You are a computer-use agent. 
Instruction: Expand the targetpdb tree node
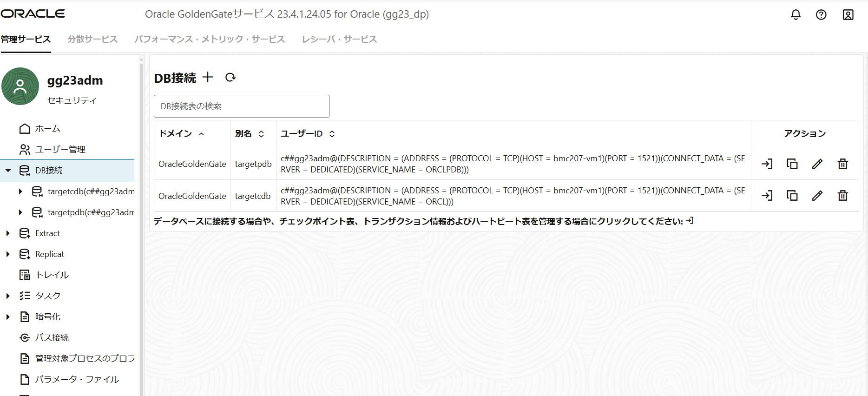pyautogui.click(x=20, y=212)
